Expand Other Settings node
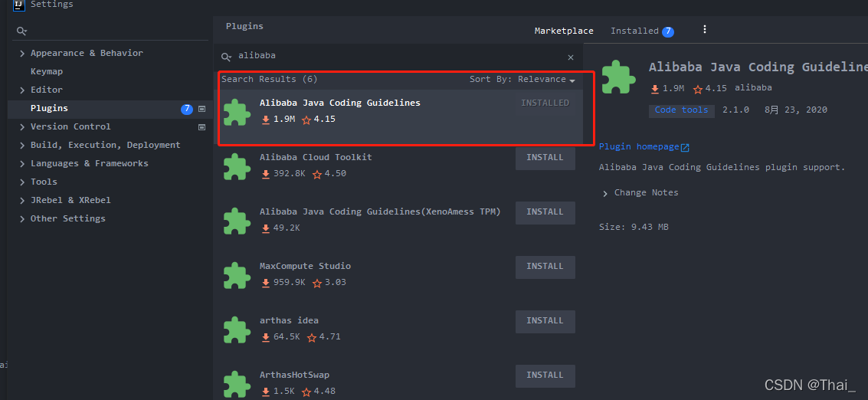 (22, 219)
